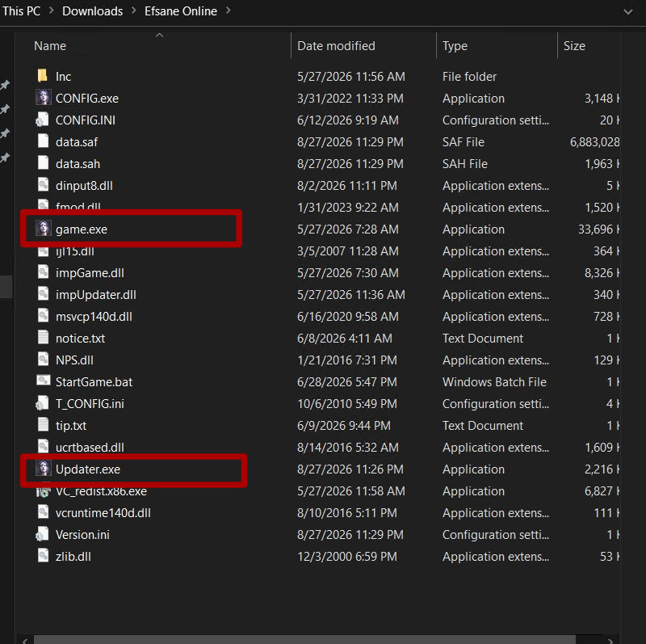Screen dimensions: 646x644
Task: Select the game.exe application icon
Action: (44, 229)
